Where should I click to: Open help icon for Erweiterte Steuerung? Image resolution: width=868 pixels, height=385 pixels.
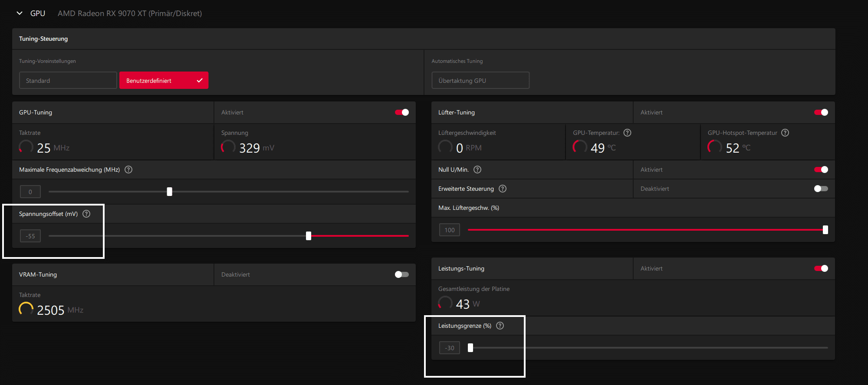pyautogui.click(x=503, y=189)
